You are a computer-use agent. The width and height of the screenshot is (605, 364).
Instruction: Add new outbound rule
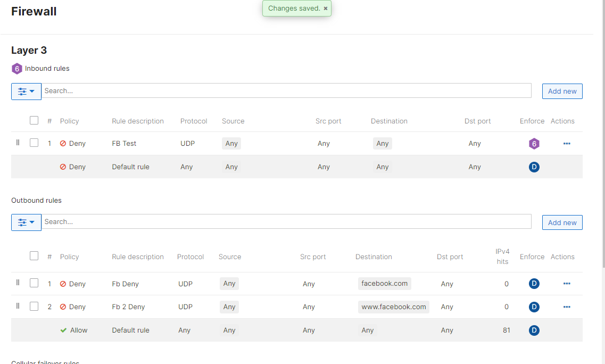pos(562,222)
